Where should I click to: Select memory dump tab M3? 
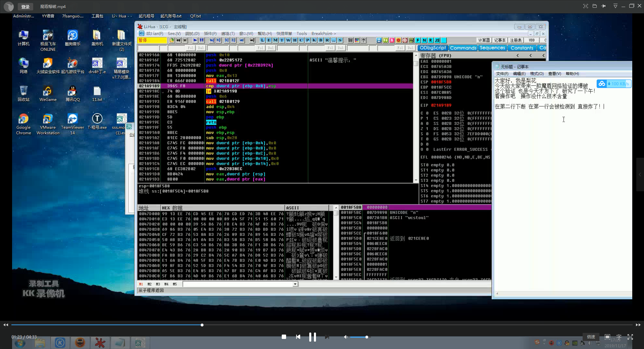click(158, 284)
